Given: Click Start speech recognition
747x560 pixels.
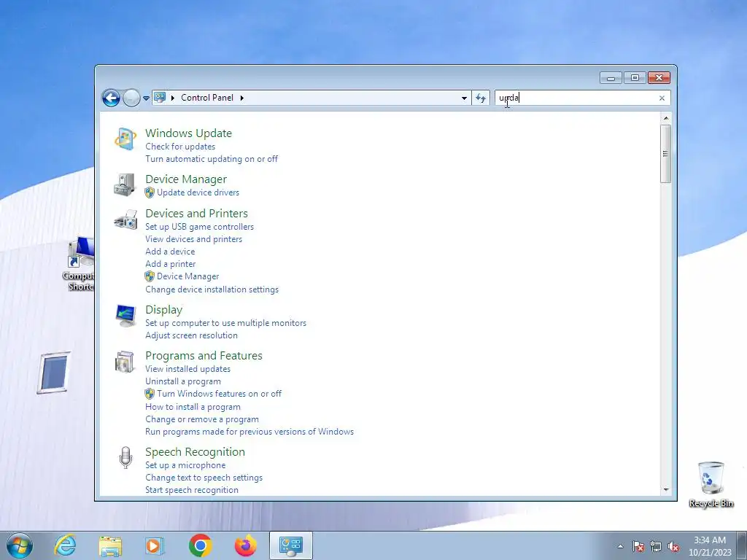Looking at the screenshot, I should click(192, 490).
